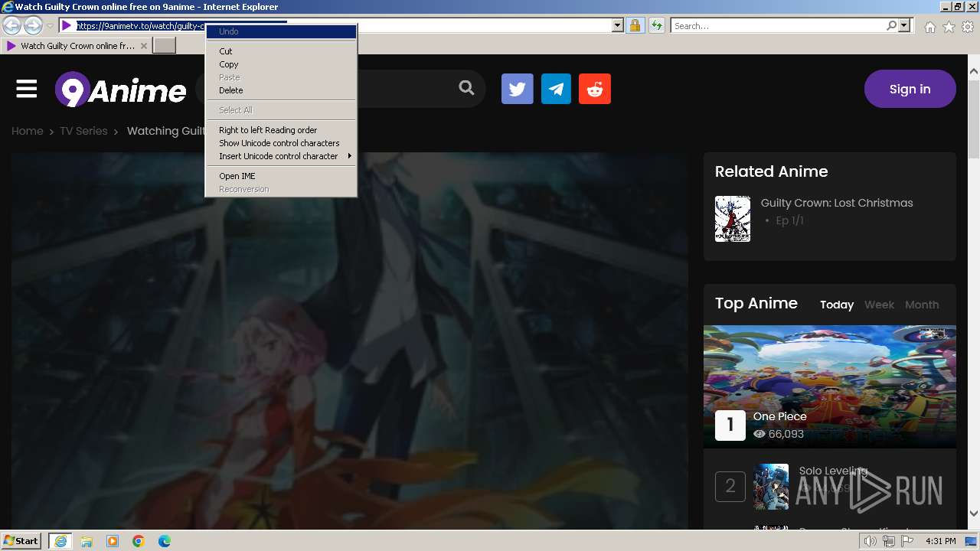The width and height of the screenshot is (980, 551).
Task: Open the recent pages dropdown arrow
Action: coord(50,26)
